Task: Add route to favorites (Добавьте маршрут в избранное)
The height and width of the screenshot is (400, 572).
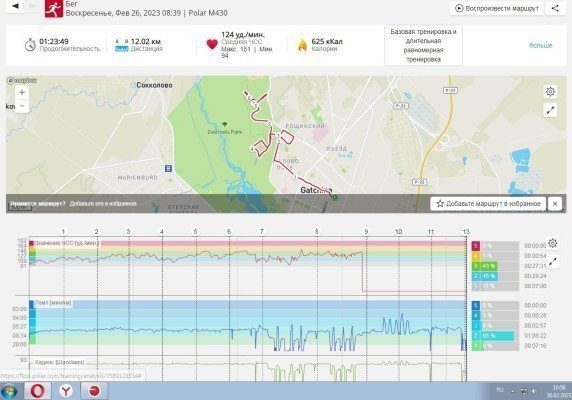Action: 488,203
